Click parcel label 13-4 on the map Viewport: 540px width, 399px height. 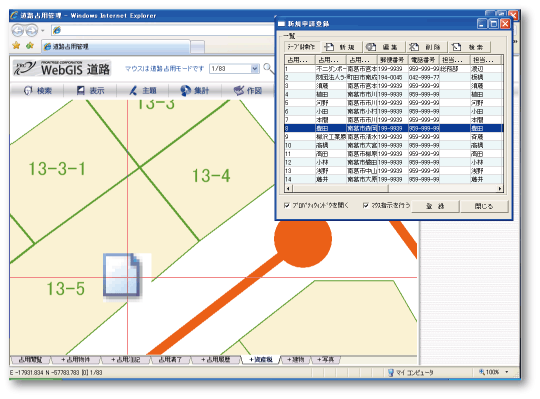211,176
